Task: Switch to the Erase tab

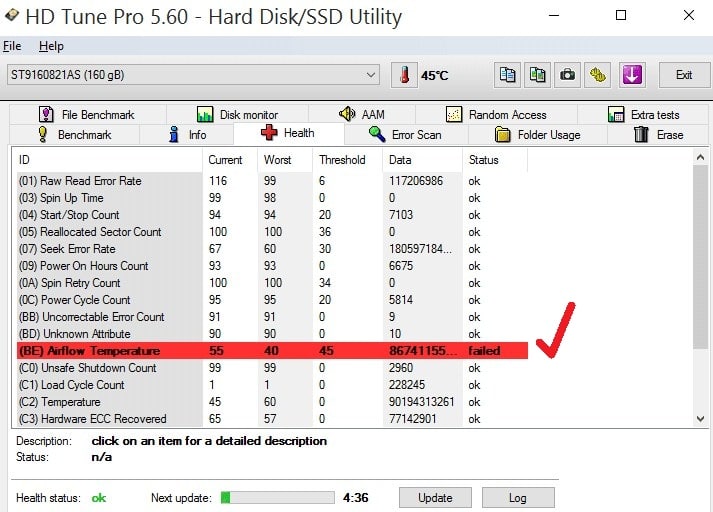Action: click(x=658, y=135)
